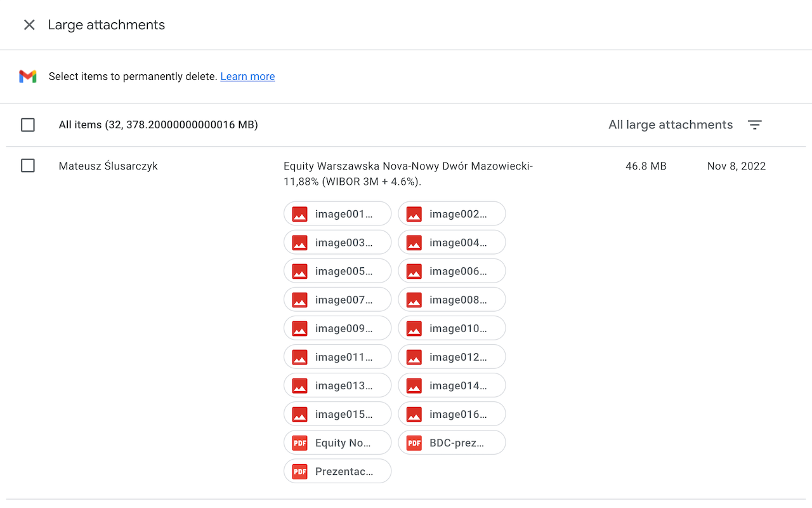Select the PDF icon on Equity No... attachment
This screenshot has height=508, width=812.
tap(299, 443)
